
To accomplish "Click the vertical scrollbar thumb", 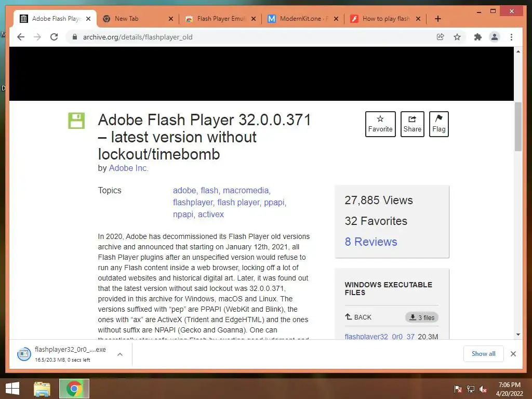I will click(x=518, y=126).
